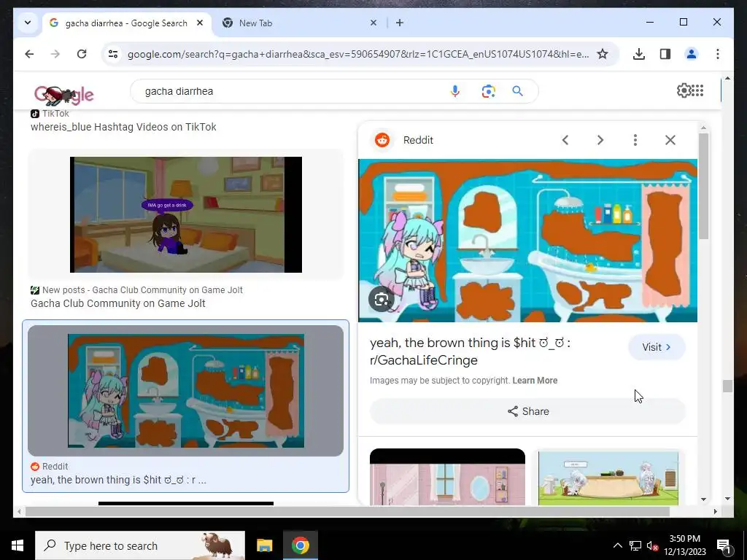Close the Reddit image preview panel
The width and height of the screenshot is (747, 560).
click(670, 140)
